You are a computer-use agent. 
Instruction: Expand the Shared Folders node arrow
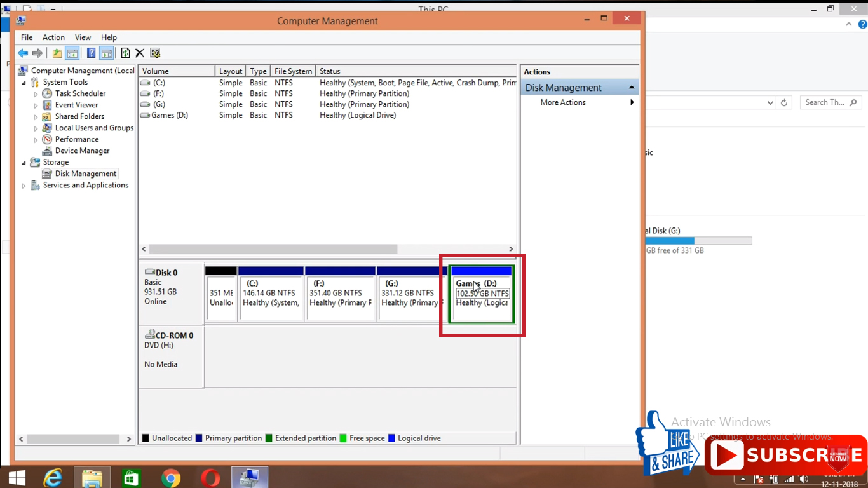(36, 117)
